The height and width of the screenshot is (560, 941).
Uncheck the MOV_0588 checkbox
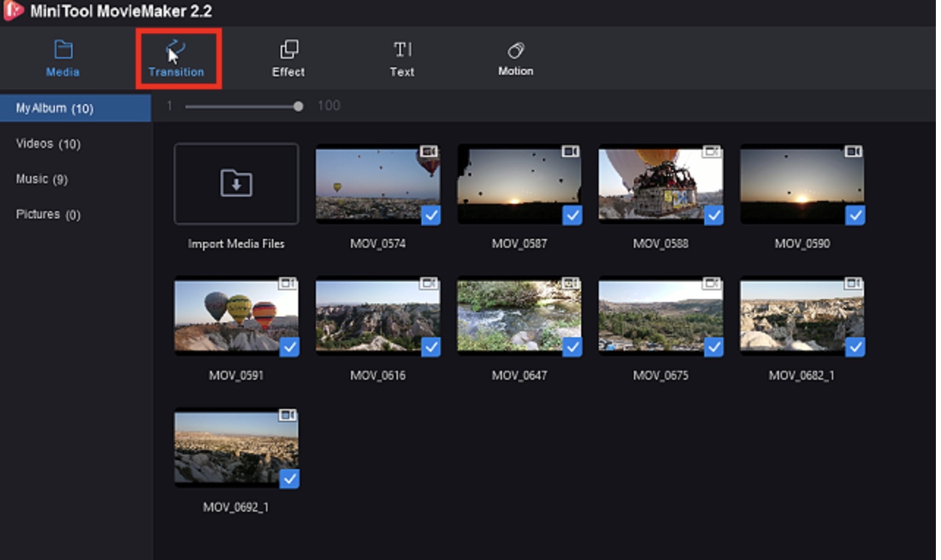(714, 215)
